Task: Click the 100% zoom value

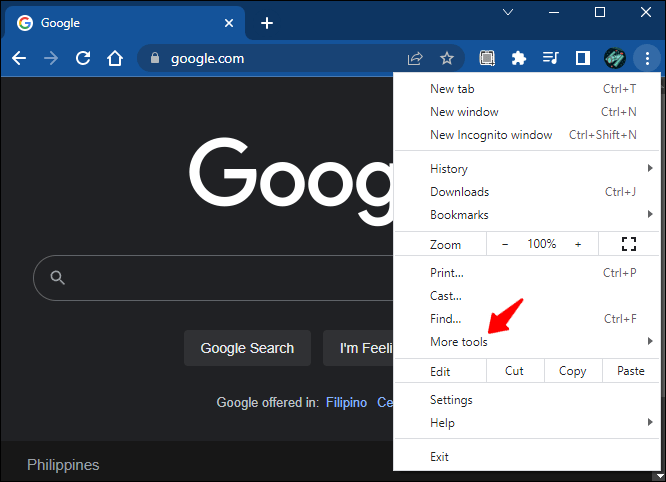Action: click(x=542, y=244)
